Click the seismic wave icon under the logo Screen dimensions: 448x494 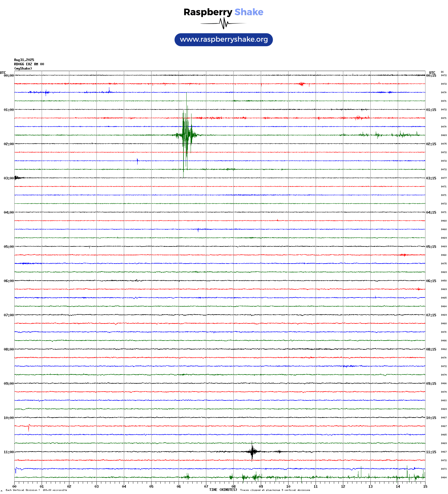(223, 23)
